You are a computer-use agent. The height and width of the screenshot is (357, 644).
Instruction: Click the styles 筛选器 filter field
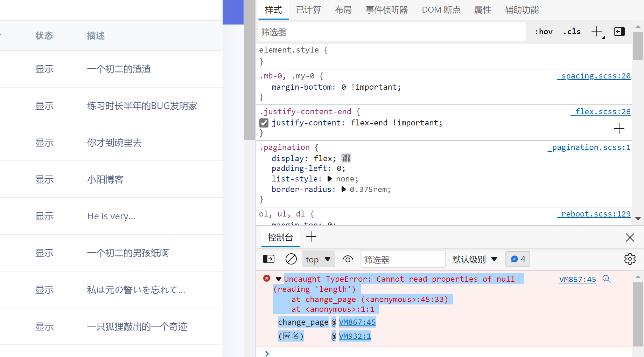click(391, 32)
